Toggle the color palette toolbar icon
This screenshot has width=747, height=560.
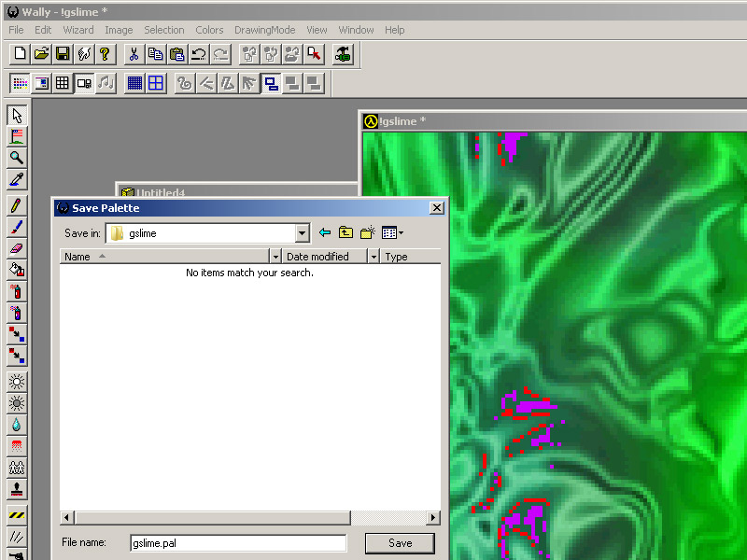coord(20,83)
